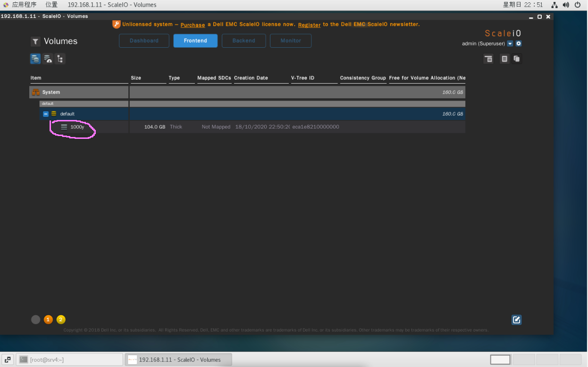The height and width of the screenshot is (367, 588).
Task: Click the gray alert indicator circle
Action: pos(35,320)
